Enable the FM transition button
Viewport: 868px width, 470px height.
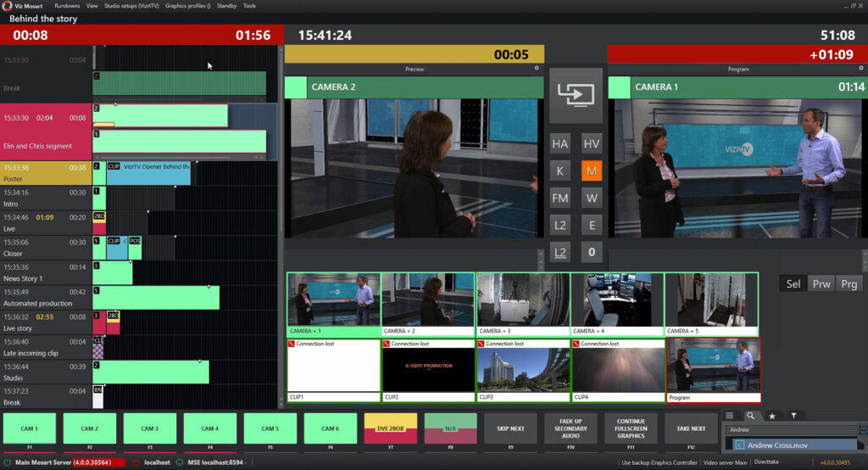click(560, 199)
